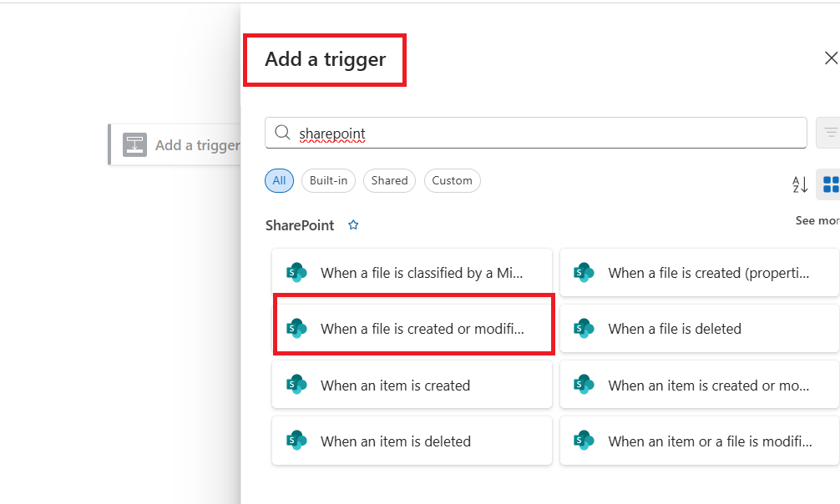This screenshot has height=504, width=840.
Task: Select the Shared filter pill
Action: pyautogui.click(x=389, y=180)
